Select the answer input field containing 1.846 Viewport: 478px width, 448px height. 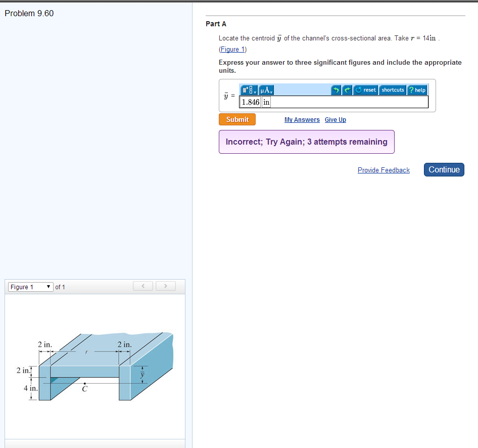[250, 102]
